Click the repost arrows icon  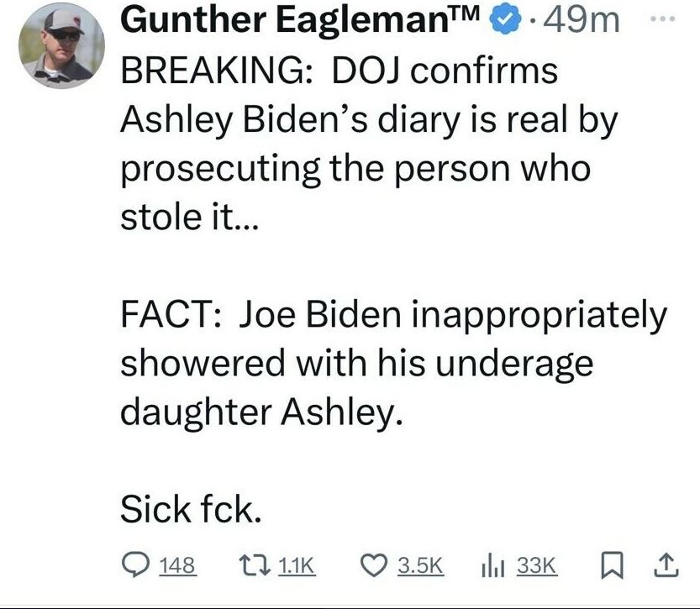pos(254,564)
